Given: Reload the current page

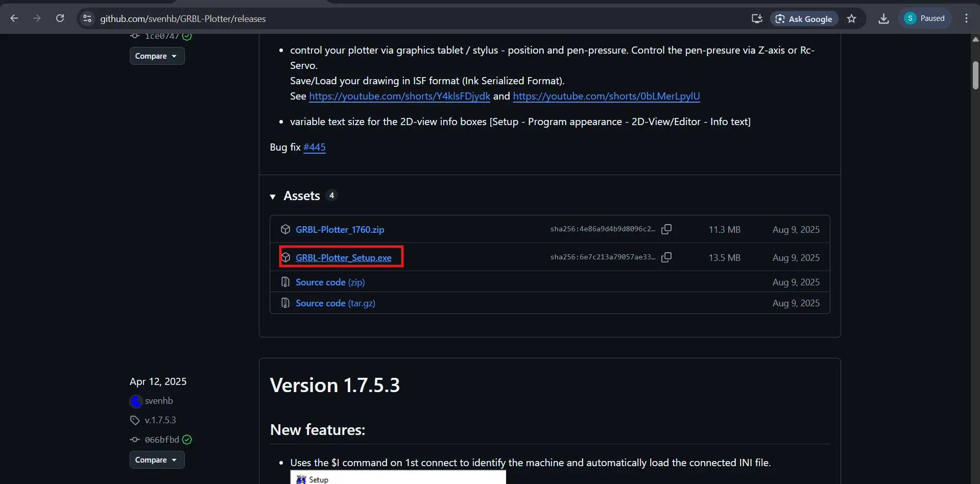Looking at the screenshot, I should point(60,18).
